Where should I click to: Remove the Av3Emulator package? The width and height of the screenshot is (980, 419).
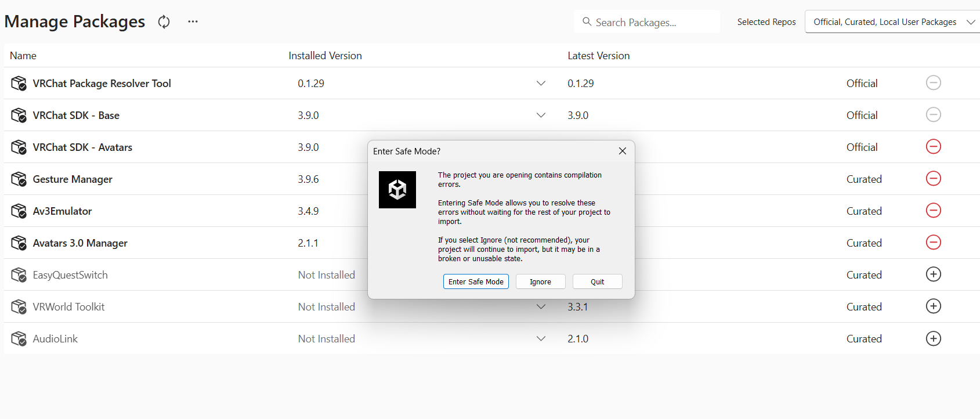click(933, 211)
